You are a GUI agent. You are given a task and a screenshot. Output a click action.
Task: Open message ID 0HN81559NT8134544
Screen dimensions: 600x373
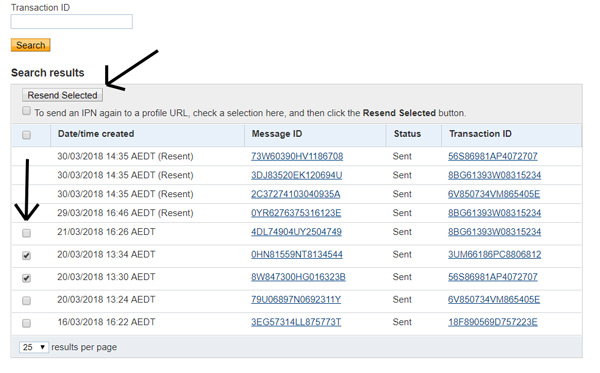click(297, 254)
